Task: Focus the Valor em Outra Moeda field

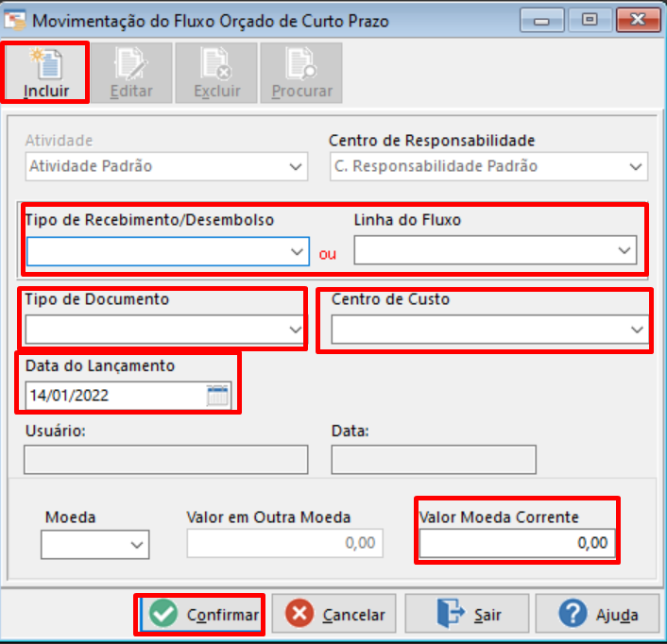Action: click(284, 543)
